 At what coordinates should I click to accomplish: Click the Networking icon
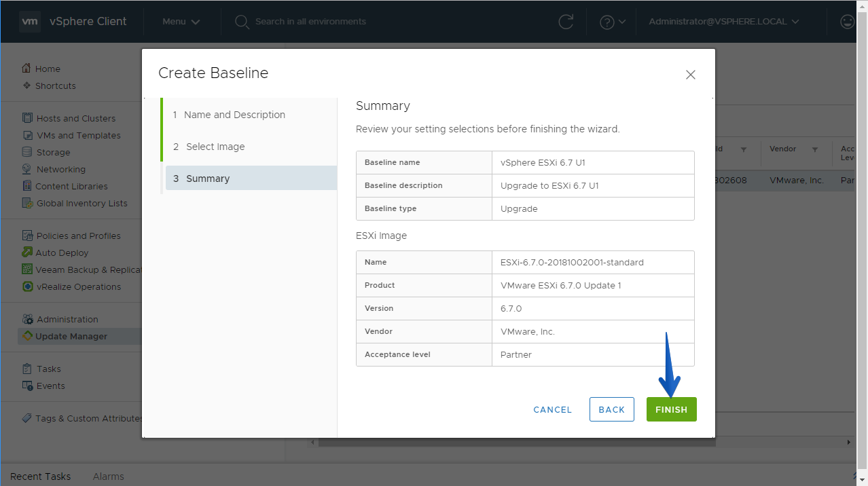(x=27, y=169)
